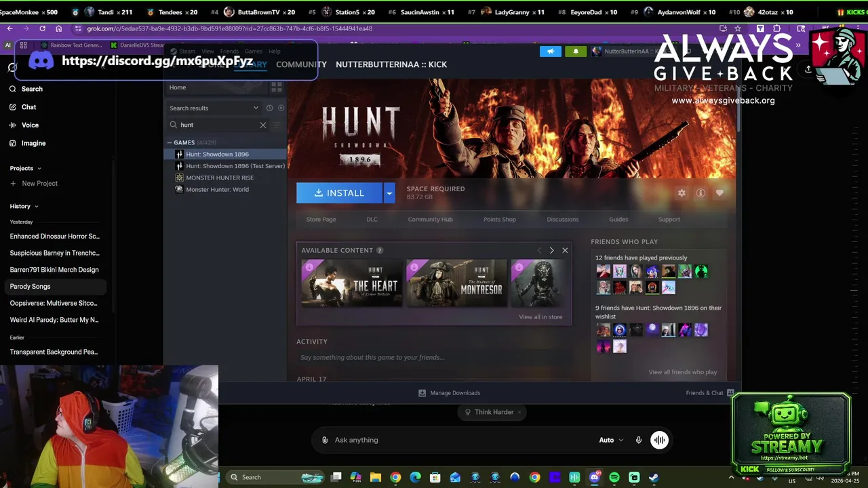Open Steam from the taskbar
The height and width of the screenshot is (488, 868).
pyautogui.click(x=654, y=477)
